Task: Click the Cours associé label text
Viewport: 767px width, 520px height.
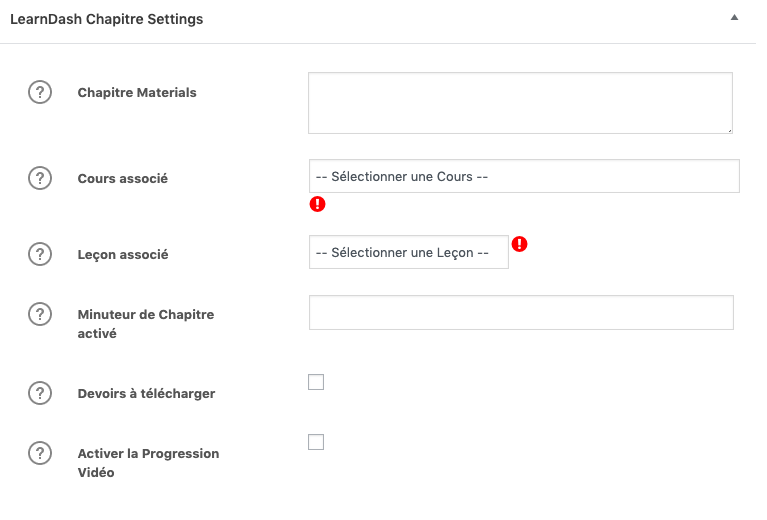Action: click(x=123, y=179)
